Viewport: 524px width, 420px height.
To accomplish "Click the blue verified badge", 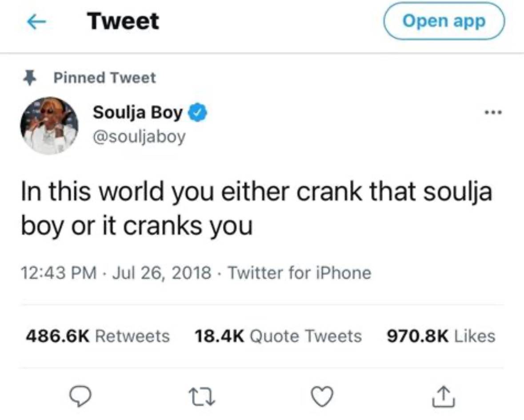I will pyautogui.click(x=198, y=112).
